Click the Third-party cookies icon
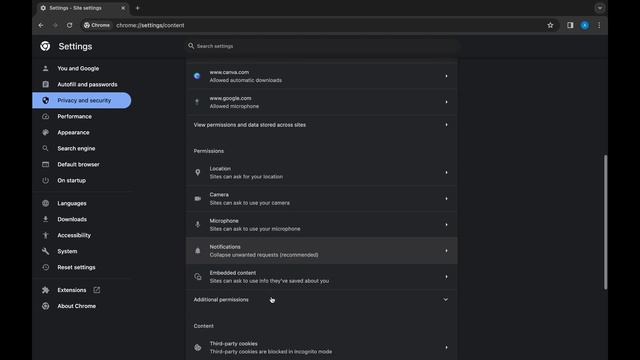The image size is (640, 360). coord(198,348)
